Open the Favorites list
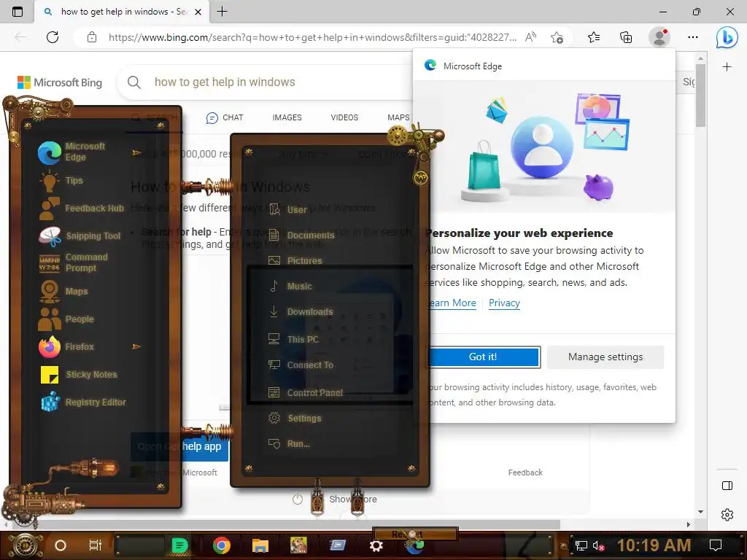 pos(594,37)
